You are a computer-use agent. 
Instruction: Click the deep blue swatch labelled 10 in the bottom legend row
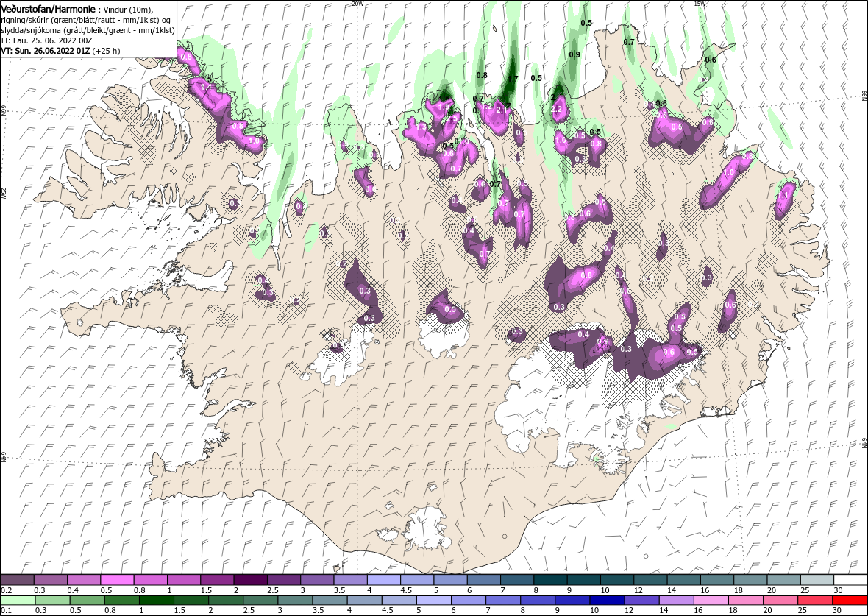pos(607,601)
